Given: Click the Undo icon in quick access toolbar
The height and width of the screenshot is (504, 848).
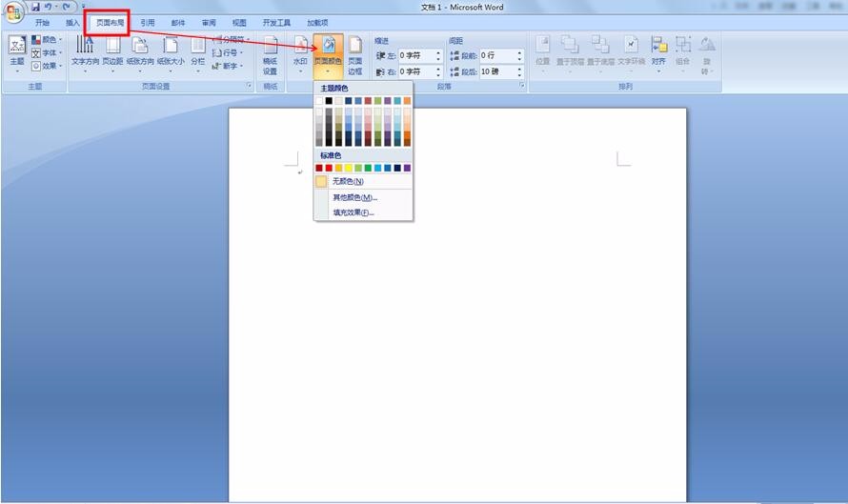Looking at the screenshot, I should coord(49,7).
